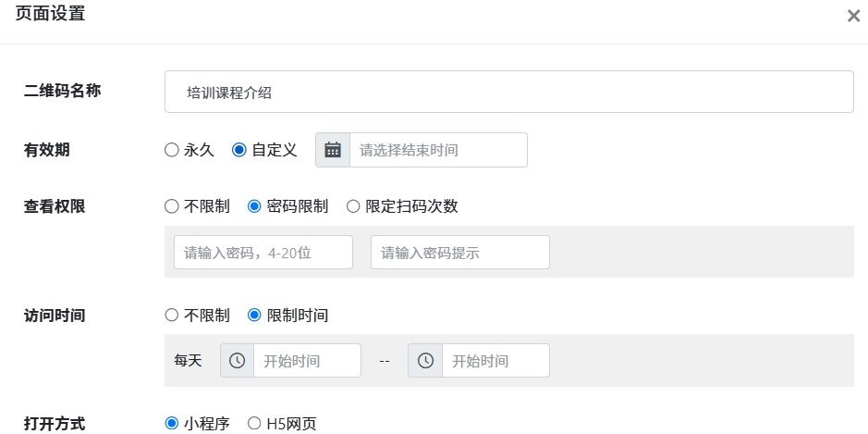Select 不限制 for 访问时间

pyautogui.click(x=172, y=315)
